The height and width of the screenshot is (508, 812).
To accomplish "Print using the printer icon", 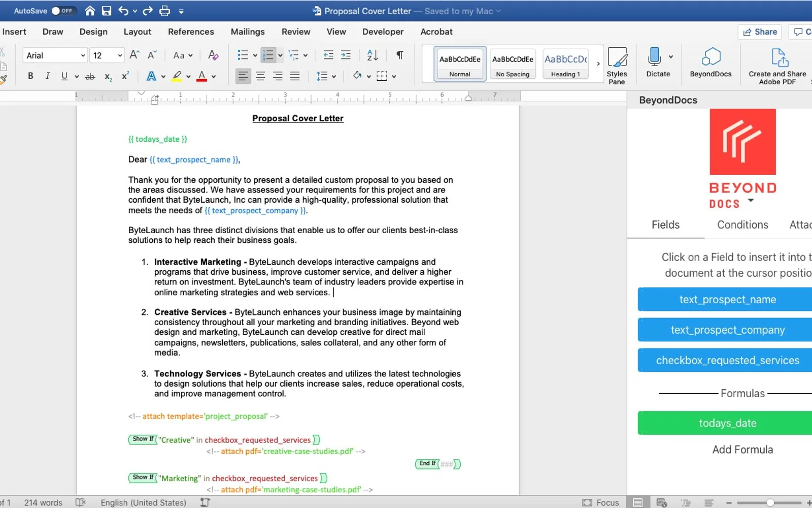I will click(x=165, y=11).
